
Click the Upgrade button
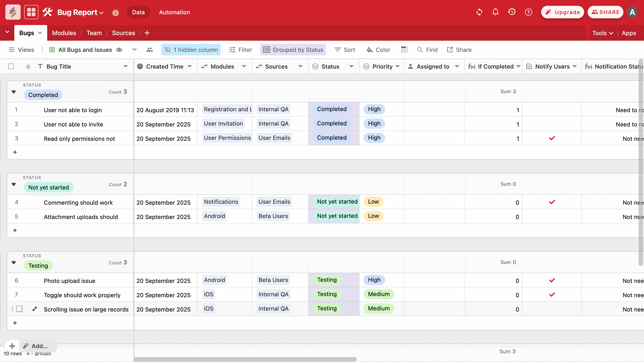[563, 12]
